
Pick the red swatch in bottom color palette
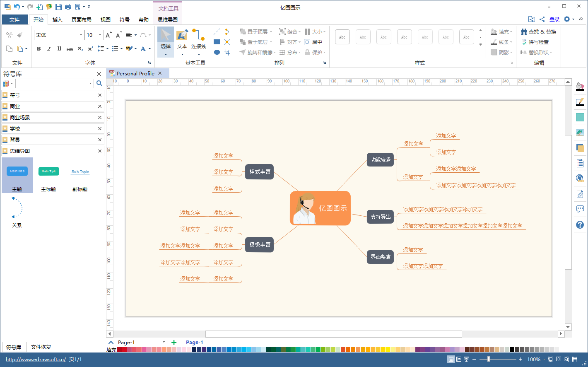click(x=124, y=350)
